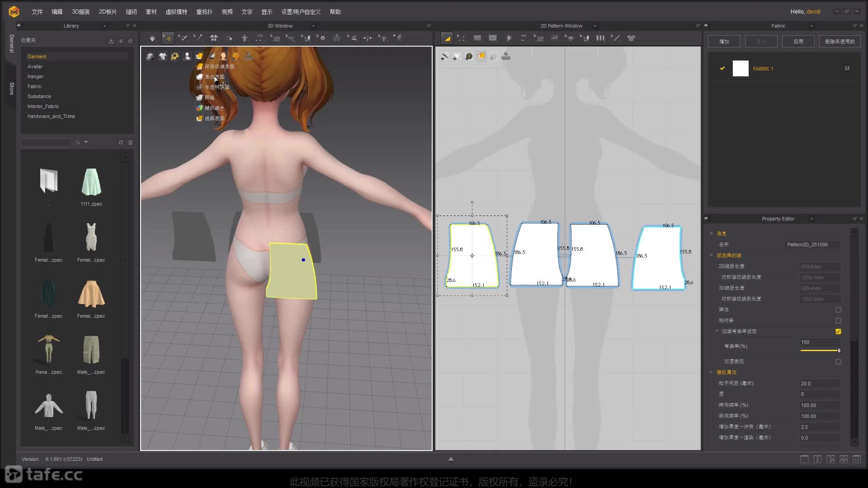The image size is (868, 488).
Task: Open the 2D Pattern Window title dropdown arrow
Action: [x=595, y=26]
